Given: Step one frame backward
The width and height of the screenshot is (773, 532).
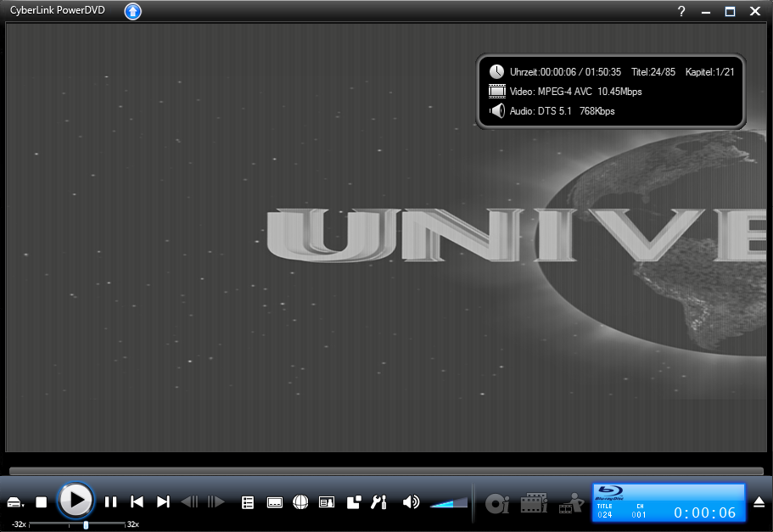Looking at the screenshot, I should [189, 502].
